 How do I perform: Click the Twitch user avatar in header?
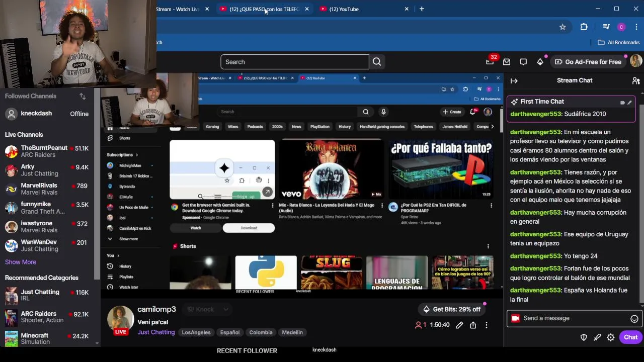click(x=636, y=61)
